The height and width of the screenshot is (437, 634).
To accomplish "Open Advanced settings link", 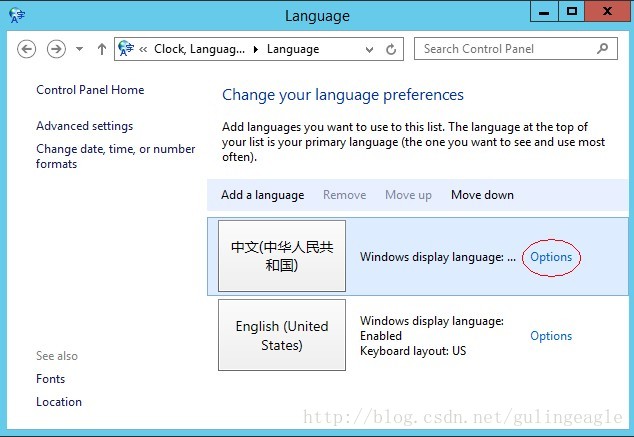I will (85, 126).
